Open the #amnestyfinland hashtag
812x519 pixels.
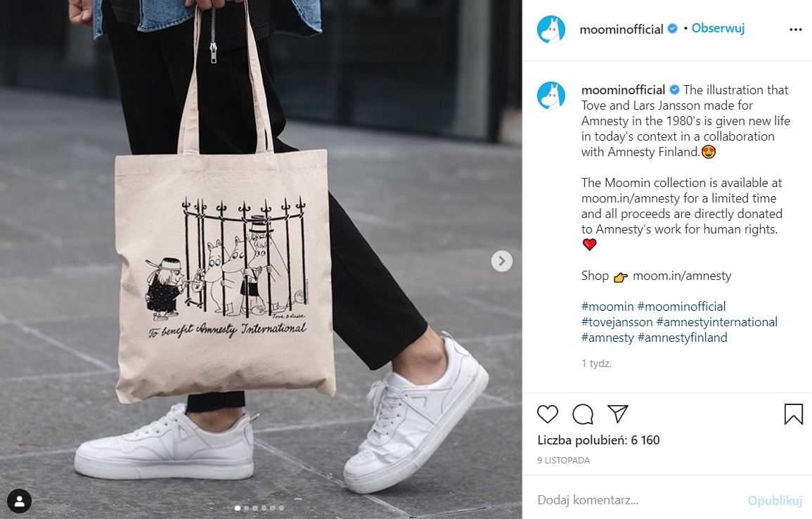(x=683, y=338)
